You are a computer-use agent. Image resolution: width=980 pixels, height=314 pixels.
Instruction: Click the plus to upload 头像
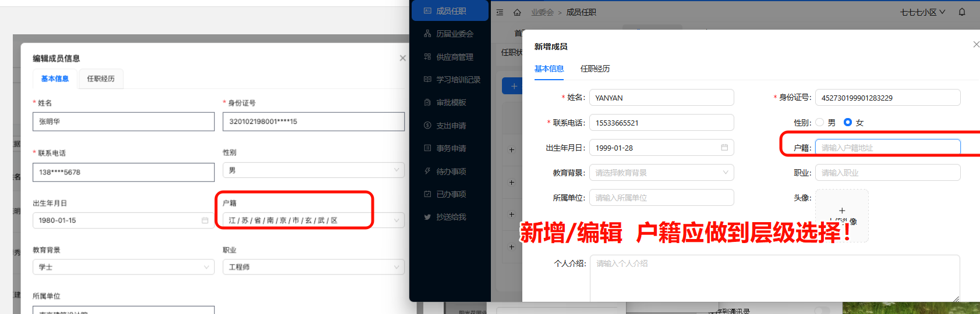(x=841, y=210)
